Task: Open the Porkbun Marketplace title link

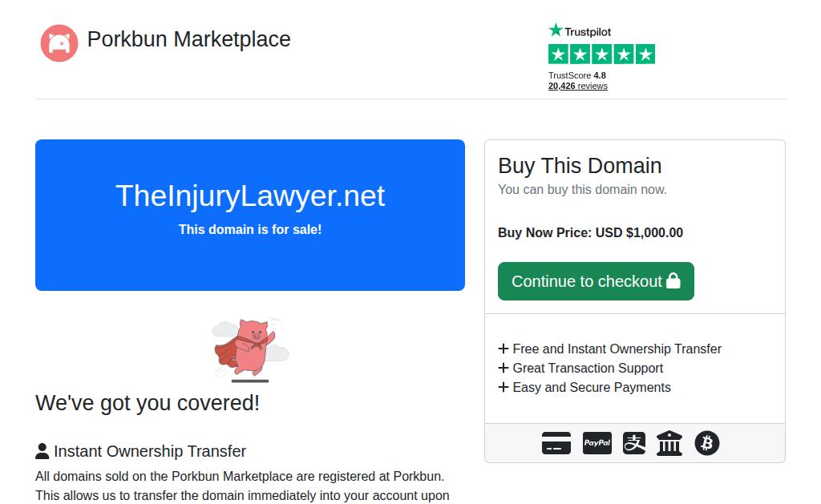Action: (188, 39)
